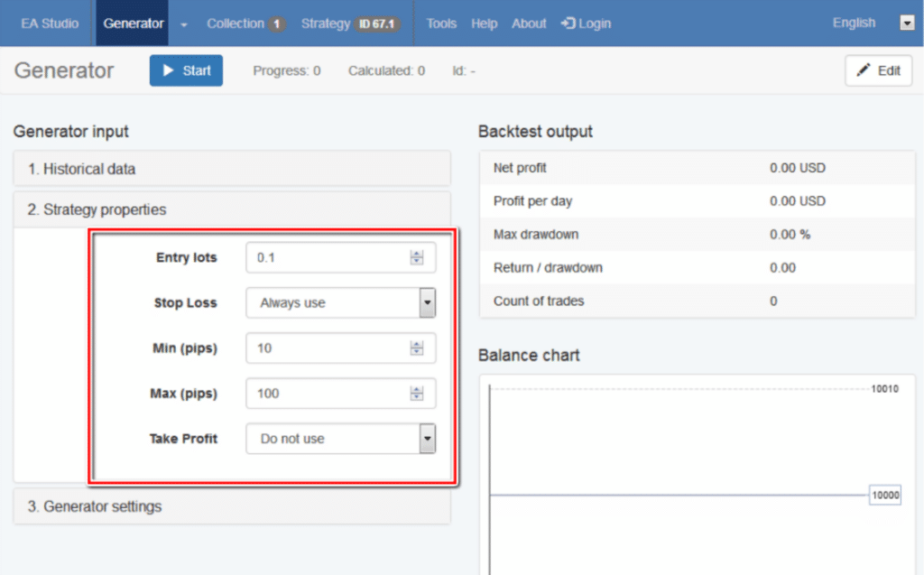The height and width of the screenshot is (575, 924).
Task: Switch to the Collection tab
Action: click(245, 23)
